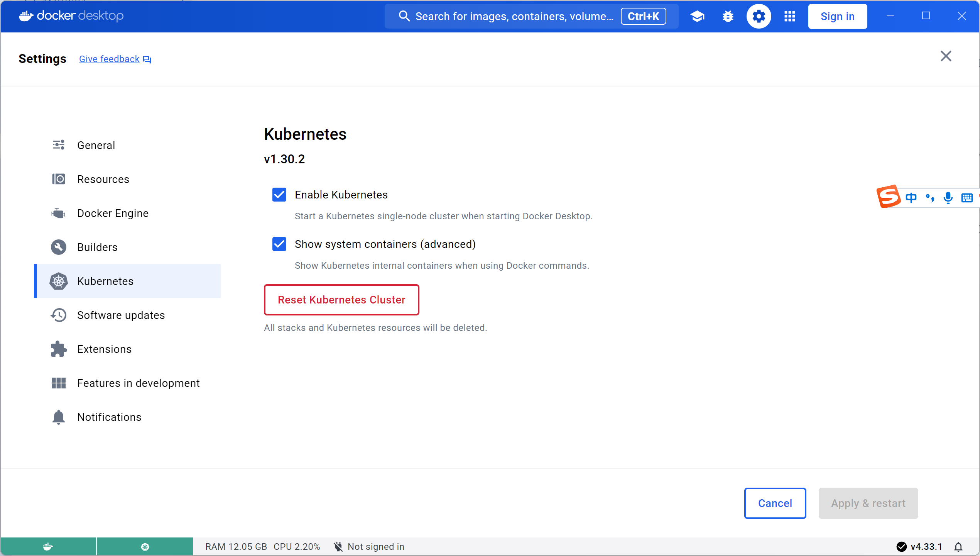Screen dimensions: 980x556
Task: Click the Builders wrench icon in sidebar
Action: pos(59,247)
